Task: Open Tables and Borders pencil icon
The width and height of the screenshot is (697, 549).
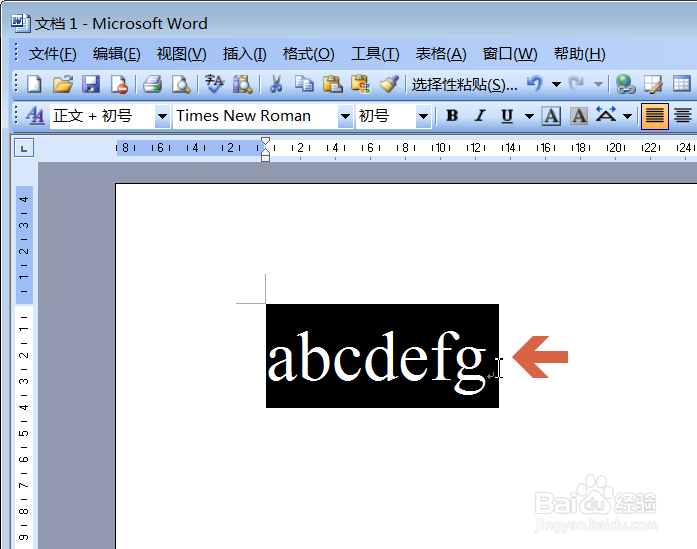Action: click(x=653, y=84)
